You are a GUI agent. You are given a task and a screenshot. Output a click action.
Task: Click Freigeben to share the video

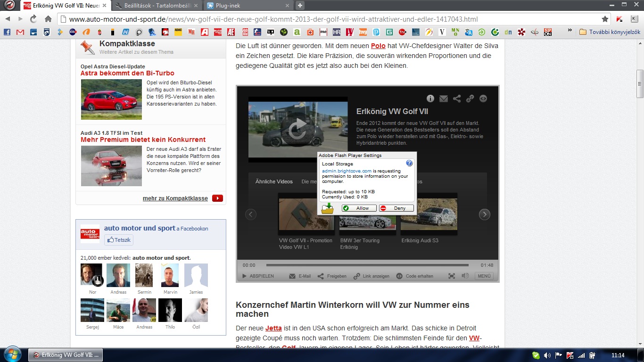[332, 276]
